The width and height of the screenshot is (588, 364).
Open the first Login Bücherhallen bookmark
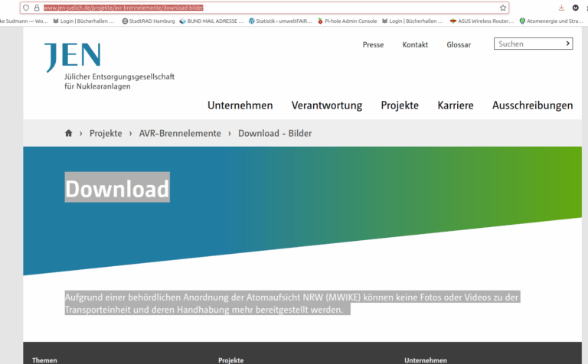pyautogui.click(x=83, y=21)
